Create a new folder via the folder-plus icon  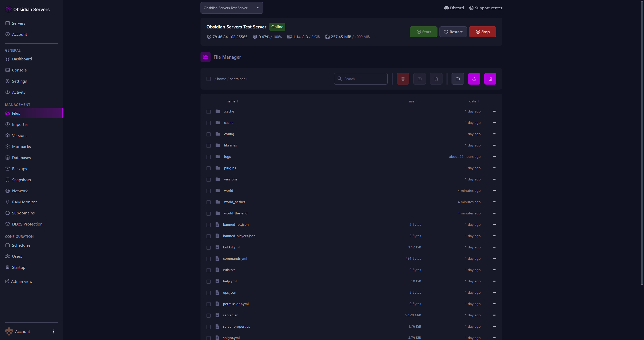[x=458, y=79]
